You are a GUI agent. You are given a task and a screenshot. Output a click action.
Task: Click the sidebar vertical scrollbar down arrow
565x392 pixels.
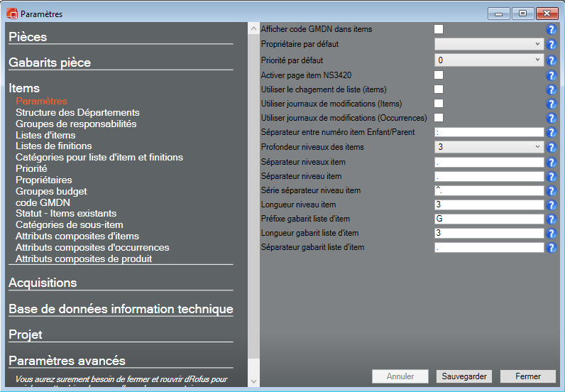pyautogui.click(x=253, y=381)
